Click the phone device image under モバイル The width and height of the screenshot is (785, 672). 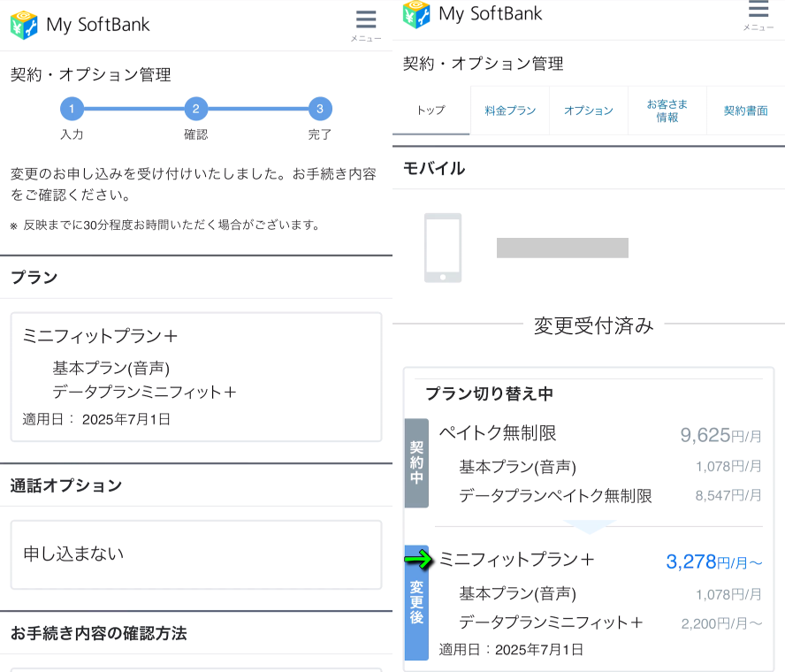tap(443, 248)
